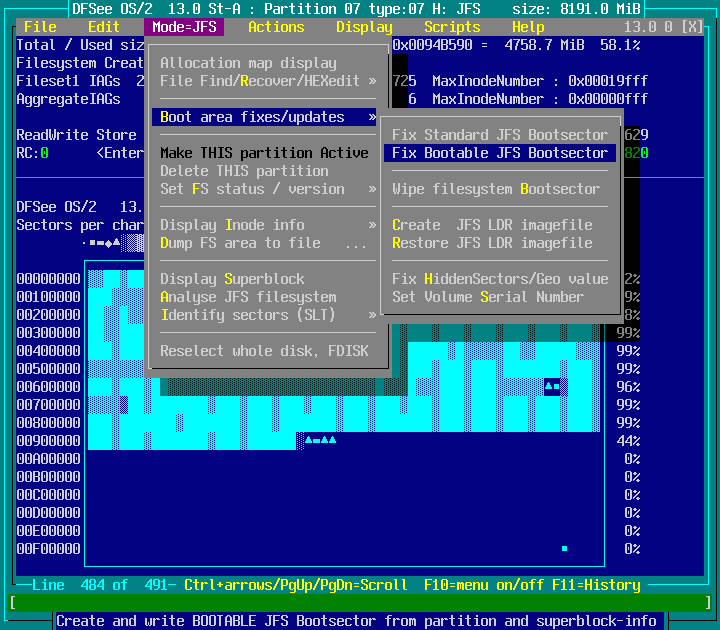Image resolution: width=720 pixels, height=630 pixels.
Task: Expand File Find/Recover/HEXedit submenu
Action: 267,81
